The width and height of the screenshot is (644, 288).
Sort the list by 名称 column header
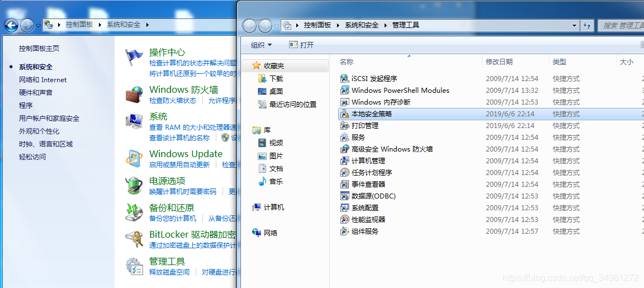(x=347, y=62)
